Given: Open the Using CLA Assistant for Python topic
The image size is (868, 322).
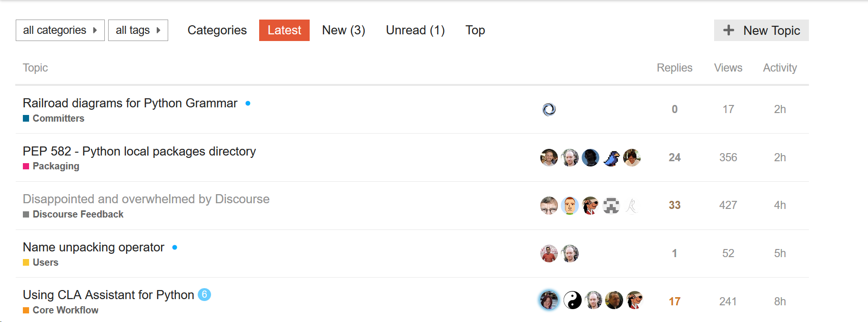Looking at the screenshot, I should [x=108, y=295].
